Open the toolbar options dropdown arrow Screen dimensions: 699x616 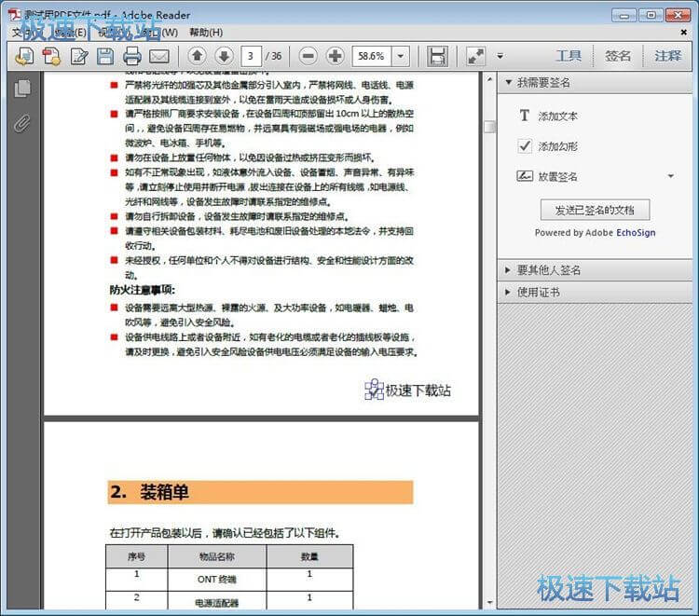500,56
